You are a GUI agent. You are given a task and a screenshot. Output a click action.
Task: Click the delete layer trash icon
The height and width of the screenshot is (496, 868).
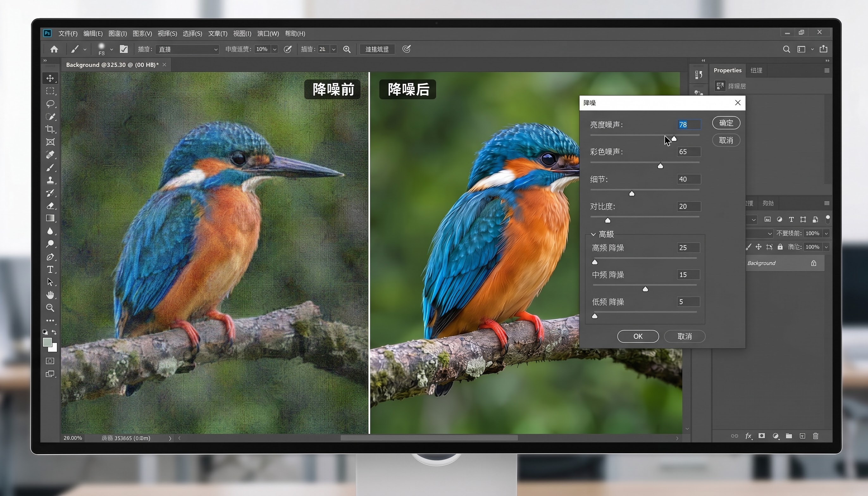click(815, 436)
